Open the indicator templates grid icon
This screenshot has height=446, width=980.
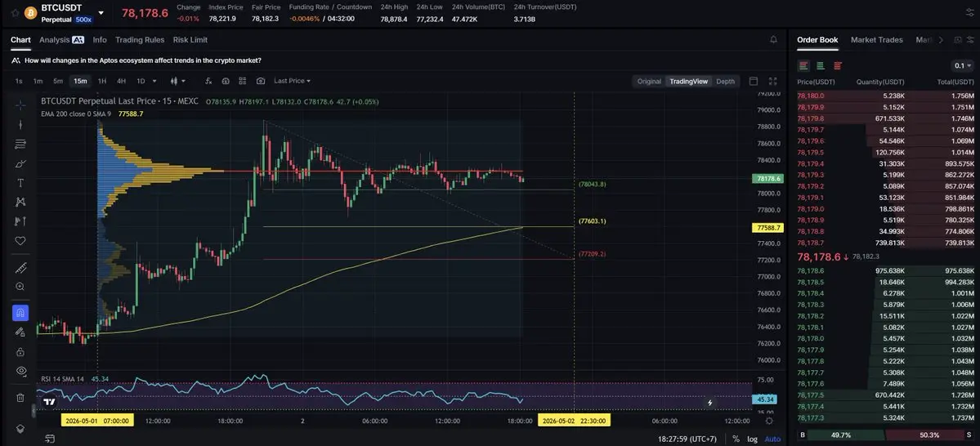243,81
